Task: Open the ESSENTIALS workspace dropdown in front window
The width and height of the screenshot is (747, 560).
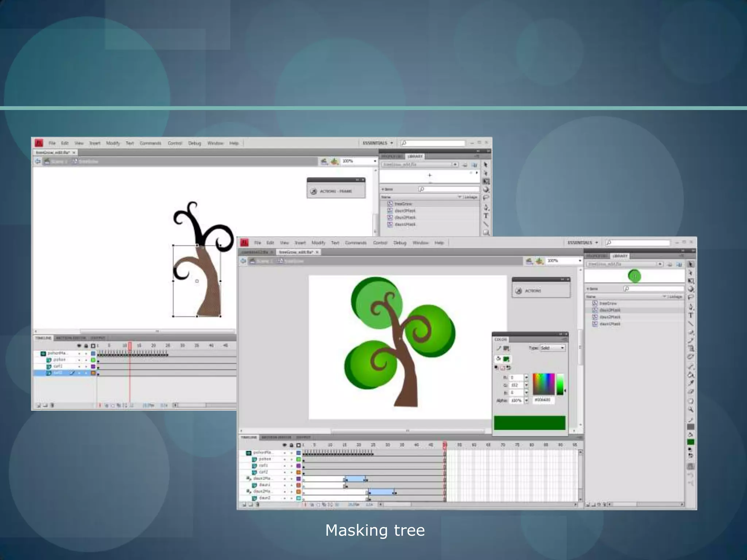Action: pyautogui.click(x=583, y=243)
